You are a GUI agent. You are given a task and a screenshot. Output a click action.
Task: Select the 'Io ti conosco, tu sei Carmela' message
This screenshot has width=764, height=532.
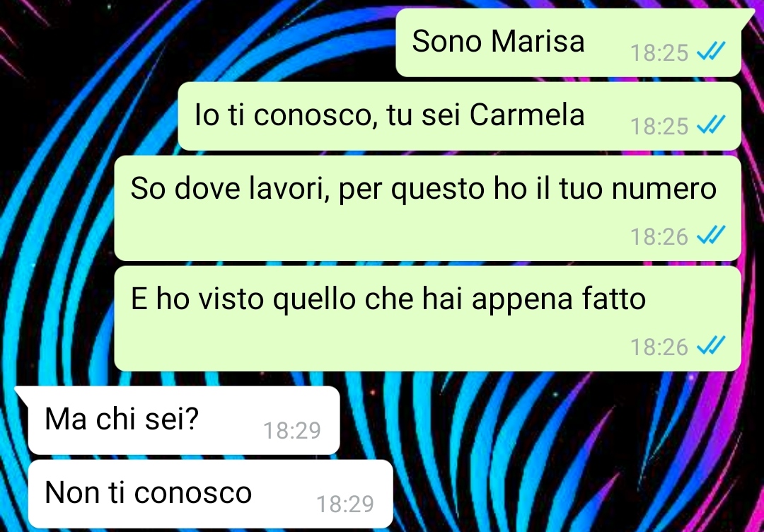pyautogui.click(x=460, y=116)
